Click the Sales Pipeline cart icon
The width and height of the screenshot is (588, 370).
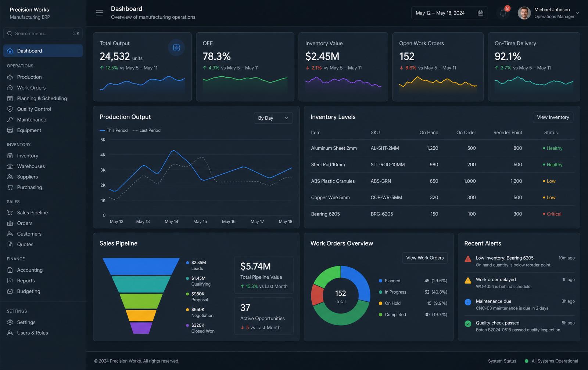coord(10,213)
